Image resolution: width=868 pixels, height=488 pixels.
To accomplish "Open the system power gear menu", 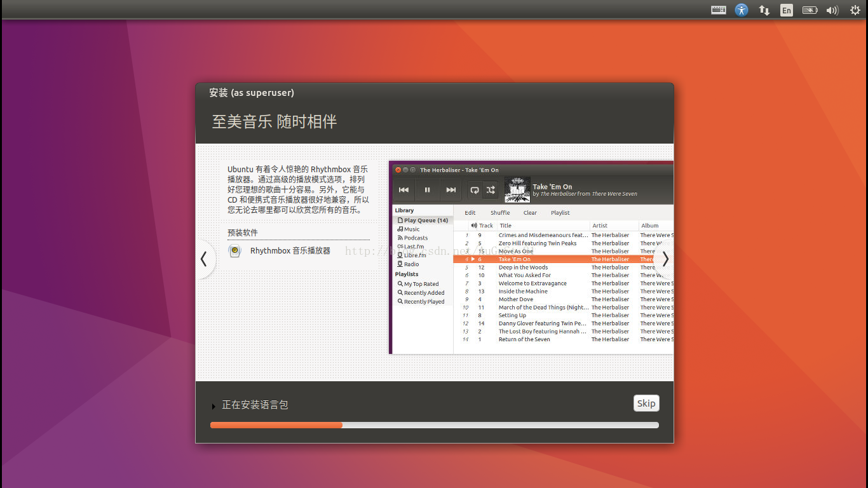I will 855,10.
